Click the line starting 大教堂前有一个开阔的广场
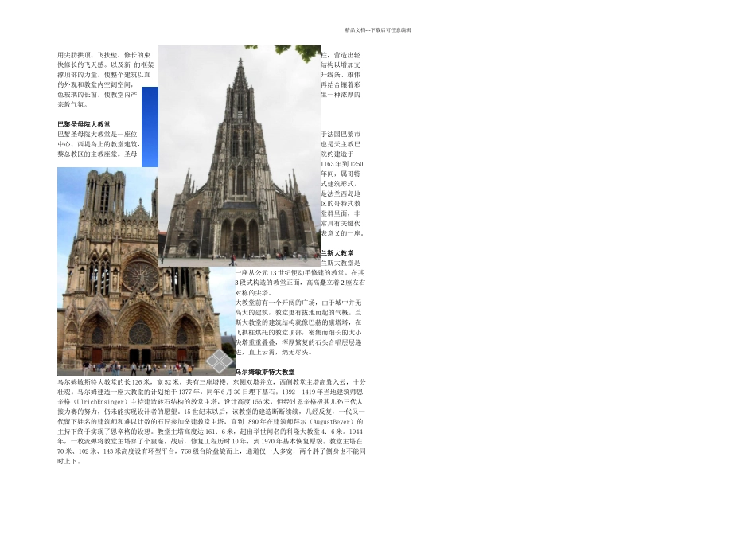Image resolution: width=756 pixels, height=535 pixels. (x=298, y=303)
